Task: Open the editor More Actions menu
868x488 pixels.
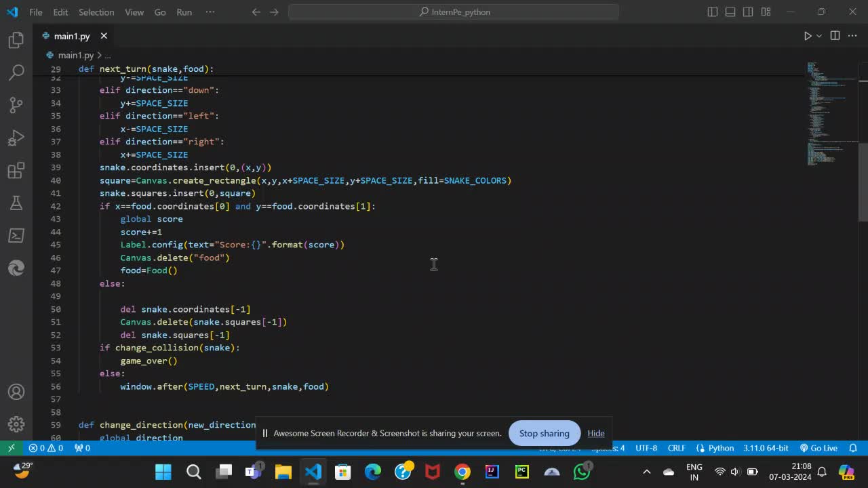Action: point(852,36)
